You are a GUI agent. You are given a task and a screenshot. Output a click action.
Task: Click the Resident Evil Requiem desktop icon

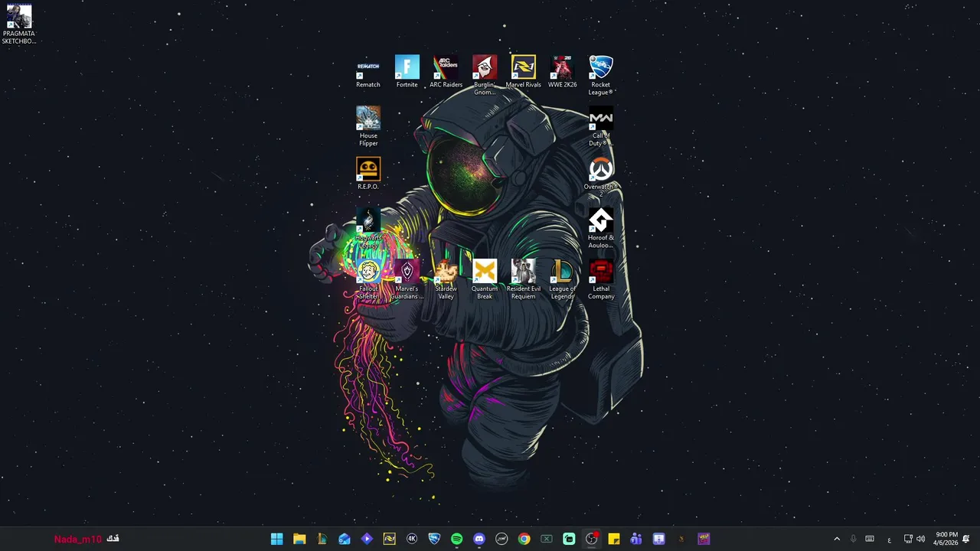tap(524, 279)
